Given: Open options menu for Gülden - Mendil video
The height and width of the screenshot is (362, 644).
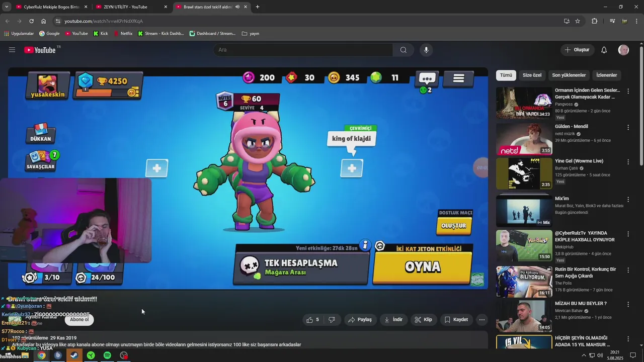Looking at the screenshot, I should [x=628, y=127].
